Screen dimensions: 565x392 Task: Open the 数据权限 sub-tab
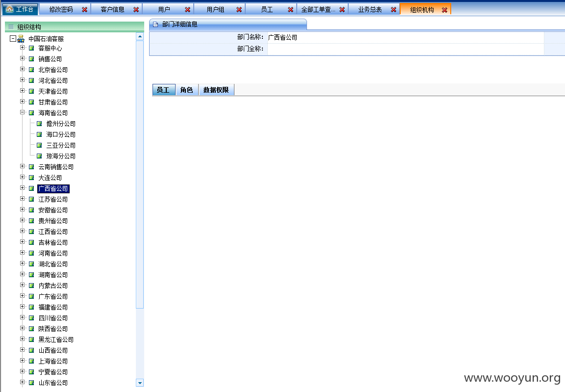pos(216,90)
